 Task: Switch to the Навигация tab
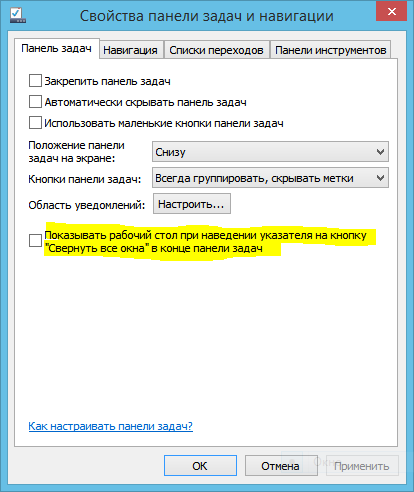(x=130, y=50)
